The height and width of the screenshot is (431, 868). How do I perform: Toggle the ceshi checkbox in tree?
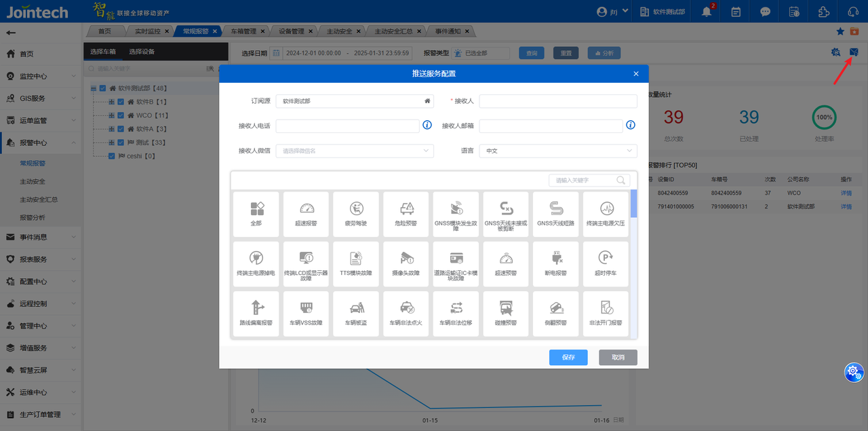coord(112,156)
